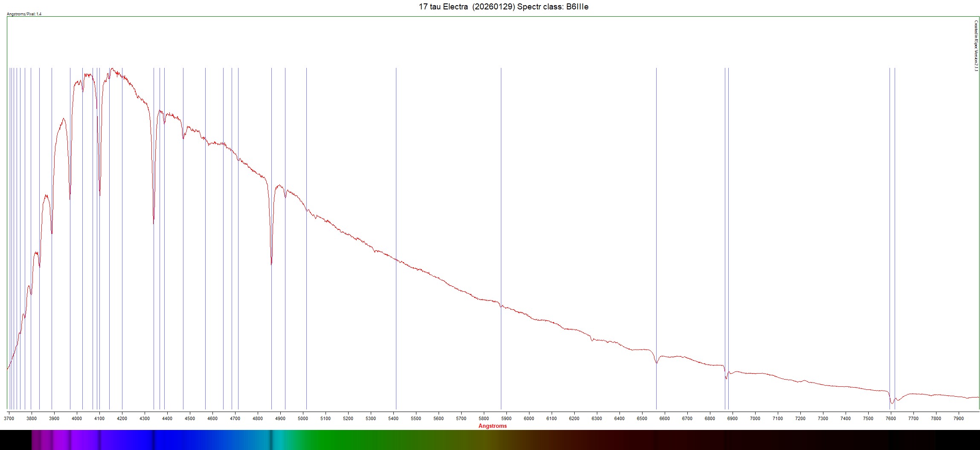Click the spectrum peak near 4150 Angstroms
This screenshot has width=980, height=450.
point(112,69)
